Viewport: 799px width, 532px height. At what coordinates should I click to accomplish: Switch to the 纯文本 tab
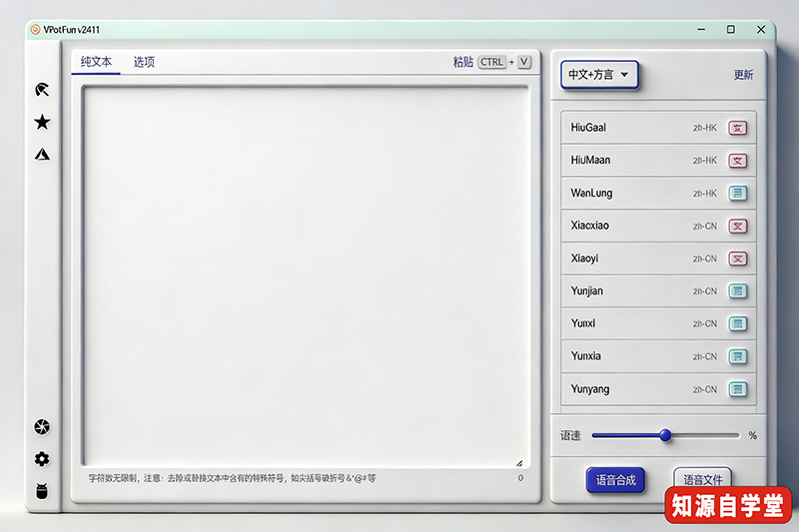click(x=96, y=62)
